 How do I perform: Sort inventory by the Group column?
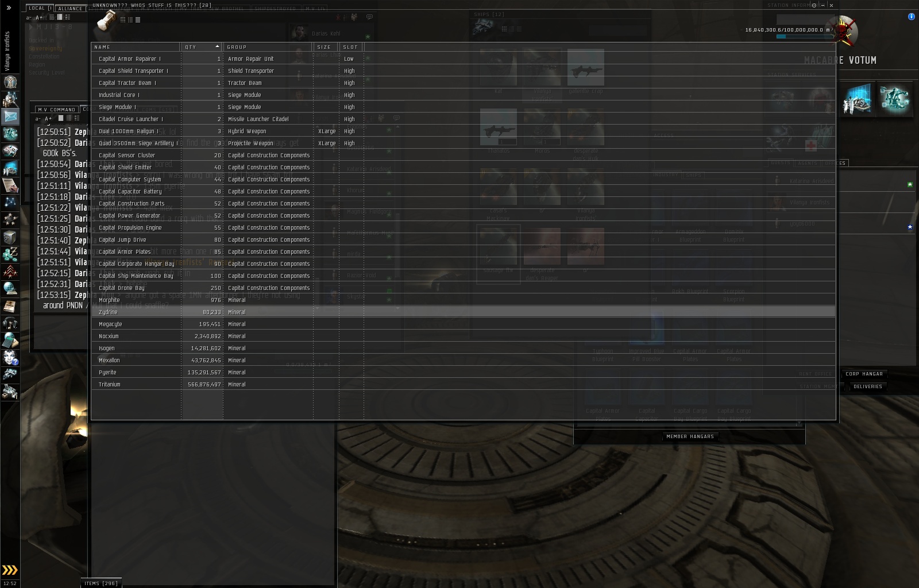268,47
